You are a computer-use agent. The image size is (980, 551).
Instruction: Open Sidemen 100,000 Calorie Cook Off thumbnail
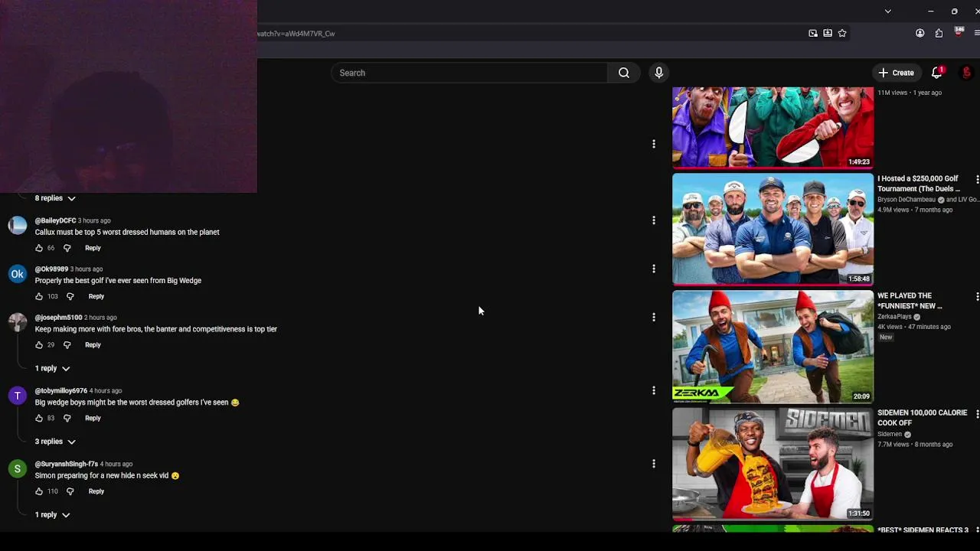pyautogui.click(x=773, y=464)
